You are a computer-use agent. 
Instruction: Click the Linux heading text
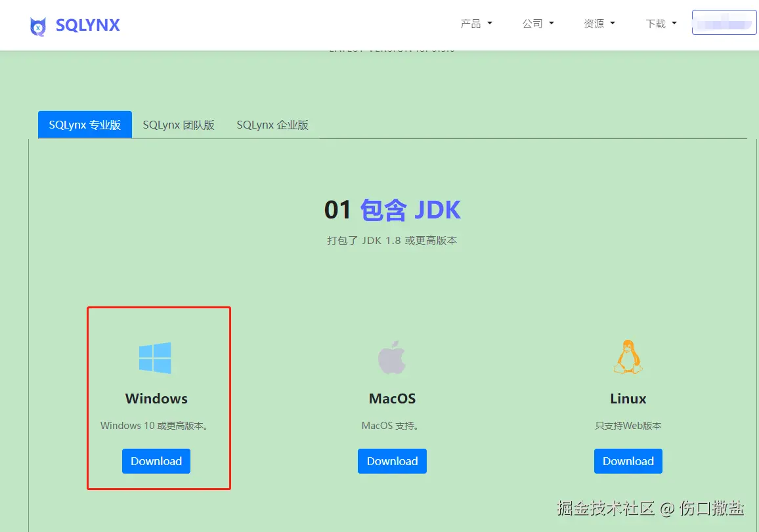(628, 399)
